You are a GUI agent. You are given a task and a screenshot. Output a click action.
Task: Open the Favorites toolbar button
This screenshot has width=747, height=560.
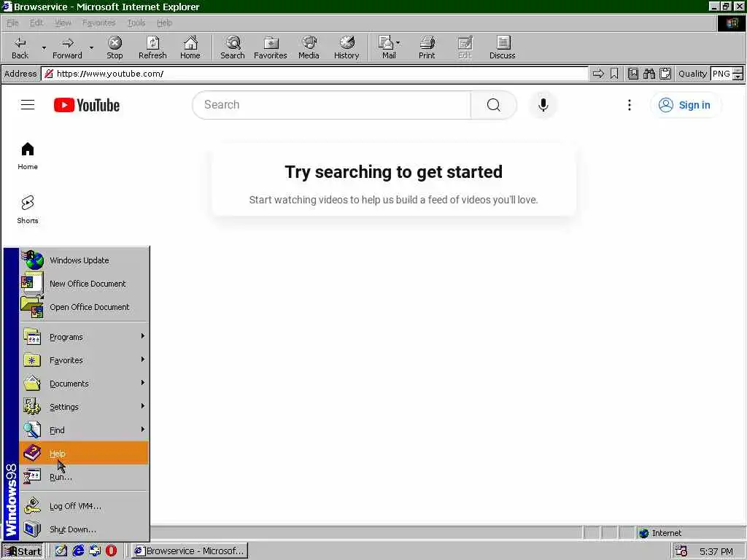(x=270, y=47)
